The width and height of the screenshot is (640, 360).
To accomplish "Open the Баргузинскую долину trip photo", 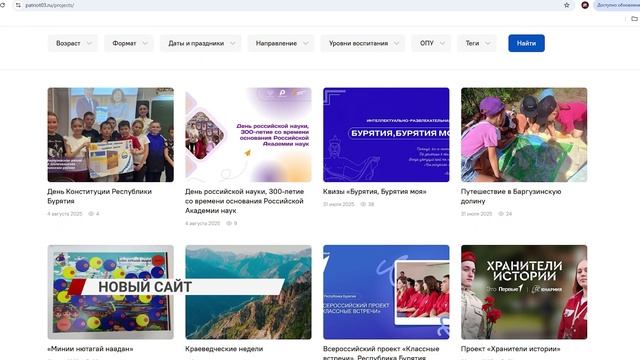I will (x=524, y=135).
